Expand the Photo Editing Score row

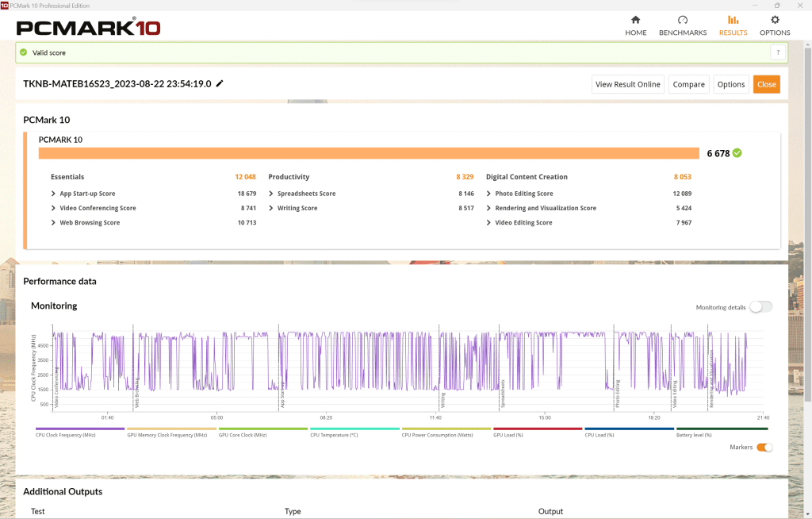pyautogui.click(x=488, y=194)
